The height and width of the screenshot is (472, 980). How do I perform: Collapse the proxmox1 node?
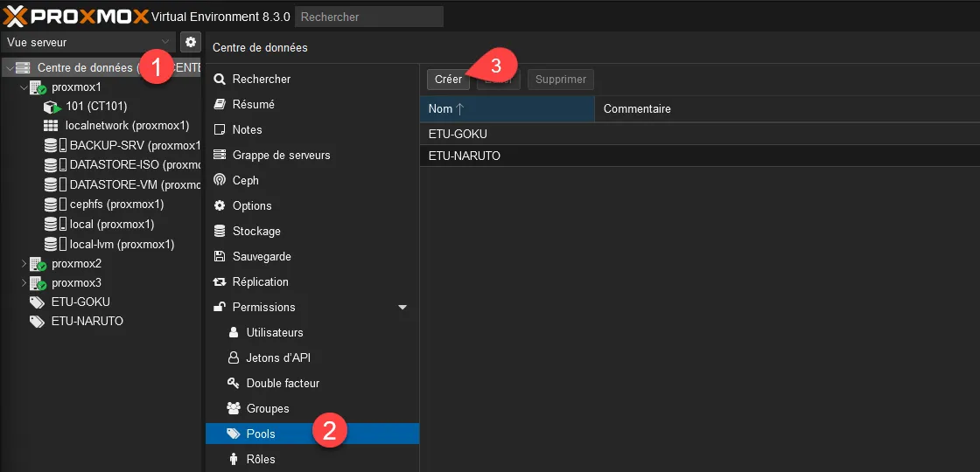[24, 87]
